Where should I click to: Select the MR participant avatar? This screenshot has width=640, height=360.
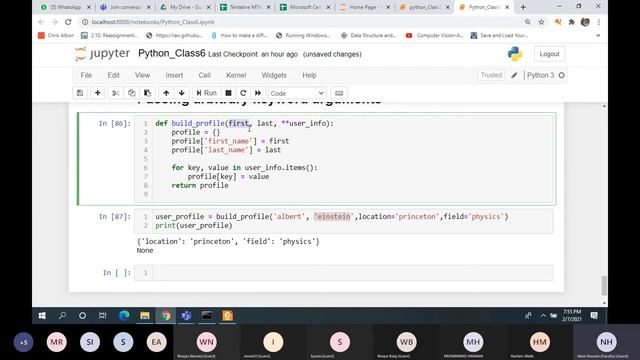click(57, 342)
